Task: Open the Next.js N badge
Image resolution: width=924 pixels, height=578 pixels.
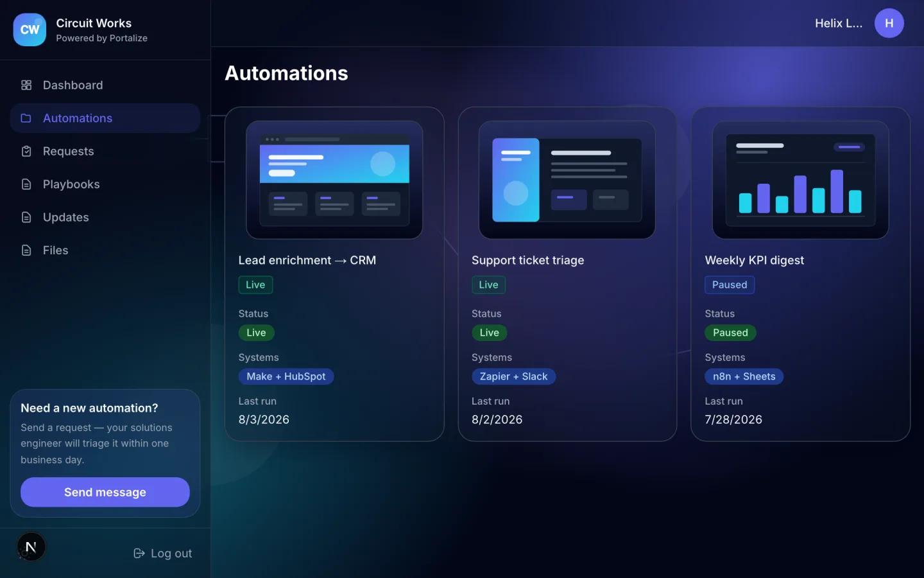Action: coord(31,547)
